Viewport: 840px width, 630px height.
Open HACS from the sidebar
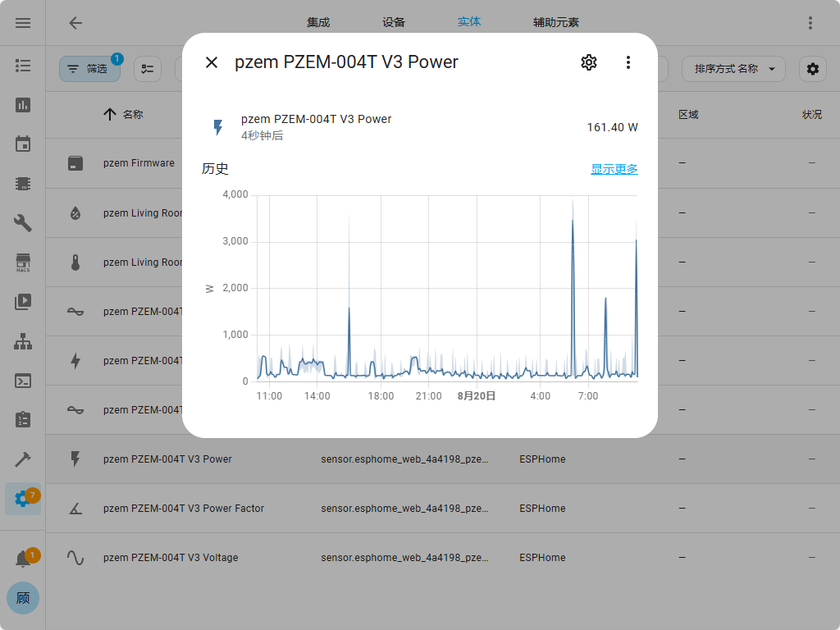coord(23,262)
